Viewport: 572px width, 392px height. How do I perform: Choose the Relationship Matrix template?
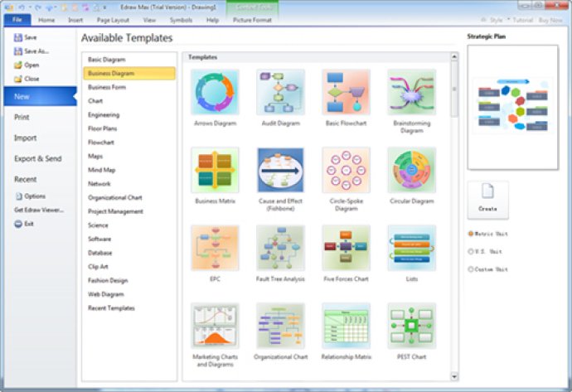click(x=346, y=332)
